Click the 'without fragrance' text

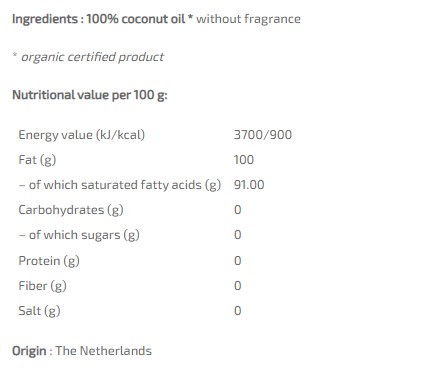[x=248, y=19]
